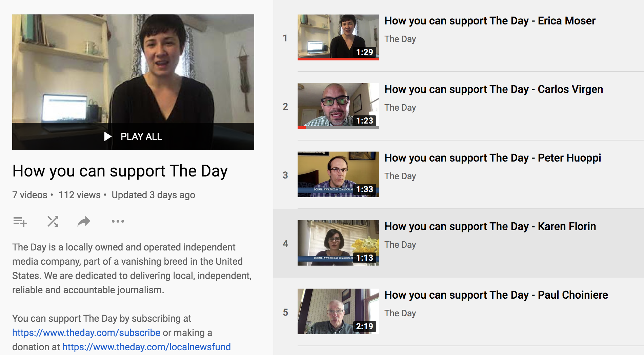Select title ending in Peter Huoppi
644x355 pixels.
(x=492, y=158)
